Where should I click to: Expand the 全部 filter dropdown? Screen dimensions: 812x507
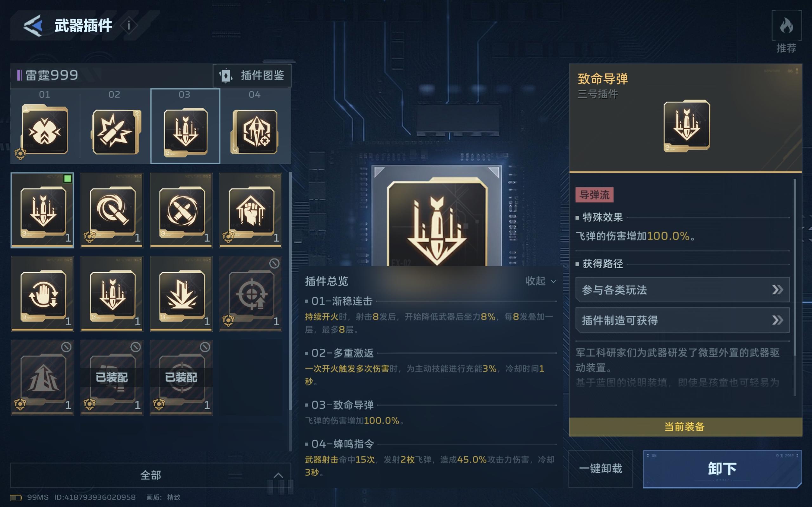click(151, 475)
